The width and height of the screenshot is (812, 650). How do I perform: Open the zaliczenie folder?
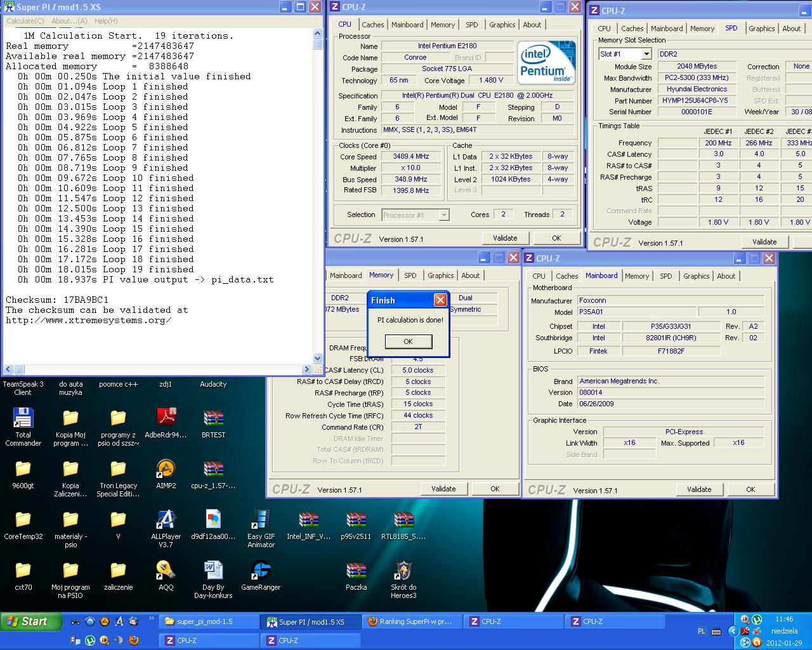[118, 575]
